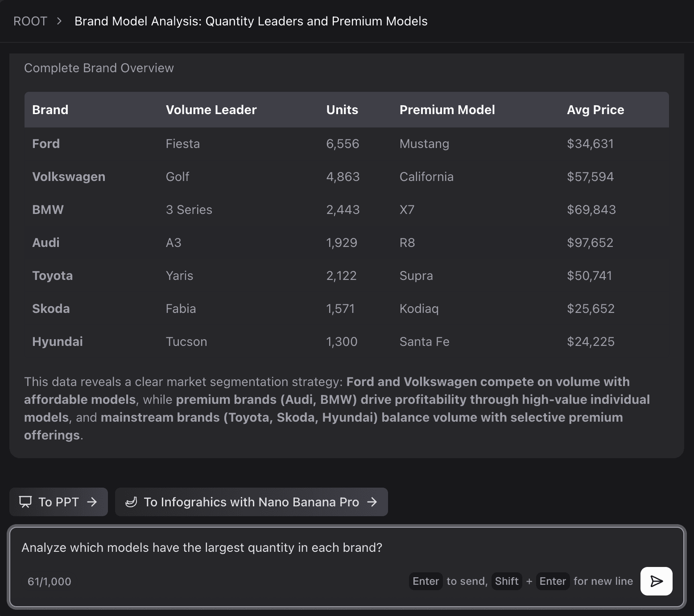
Task: Click the presentation icon on To PPT
Action: click(25, 502)
